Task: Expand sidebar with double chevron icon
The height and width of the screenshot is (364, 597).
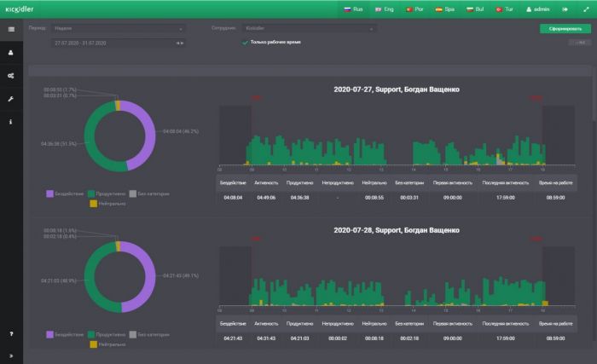Action: coord(11,355)
